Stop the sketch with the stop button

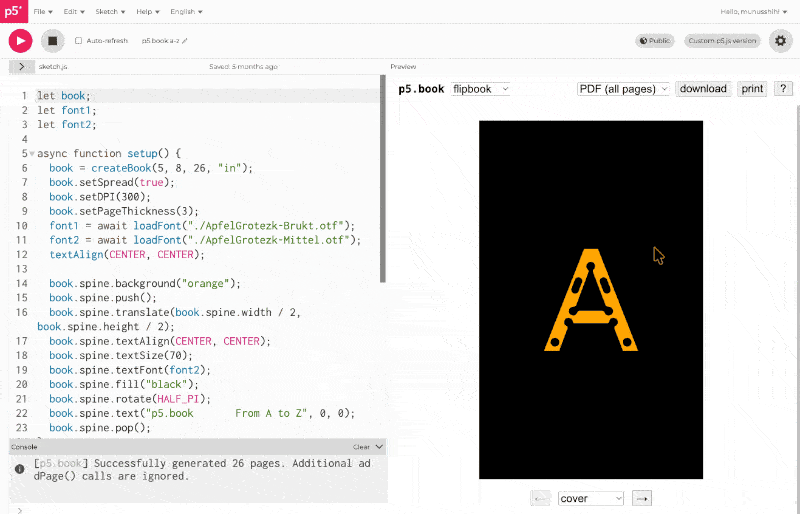(x=53, y=41)
